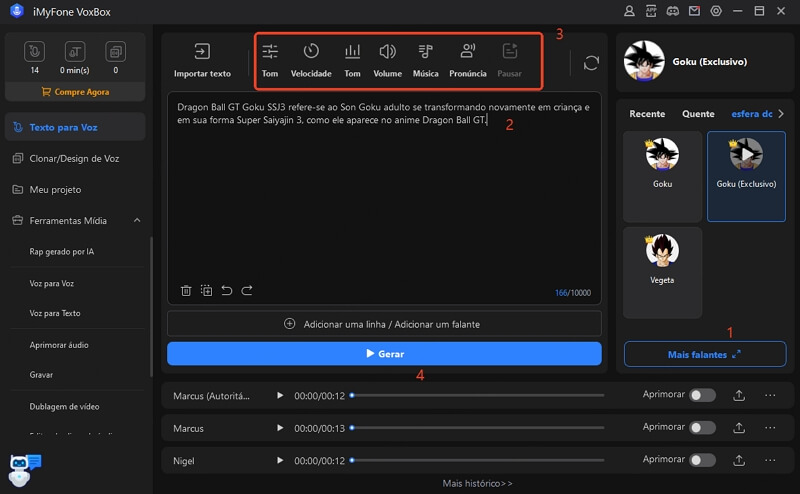Open the mail messages icon
Viewport: 800px width, 494px height.
(694, 11)
